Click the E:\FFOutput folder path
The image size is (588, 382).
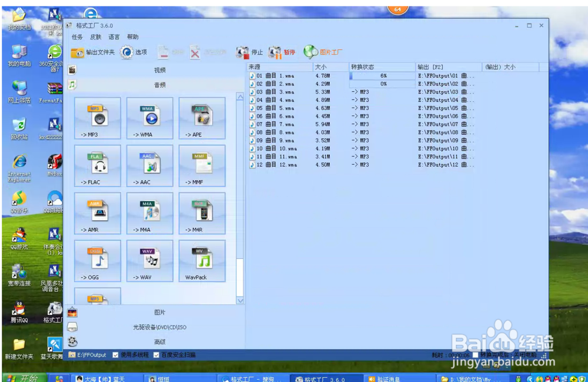[x=88, y=354]
